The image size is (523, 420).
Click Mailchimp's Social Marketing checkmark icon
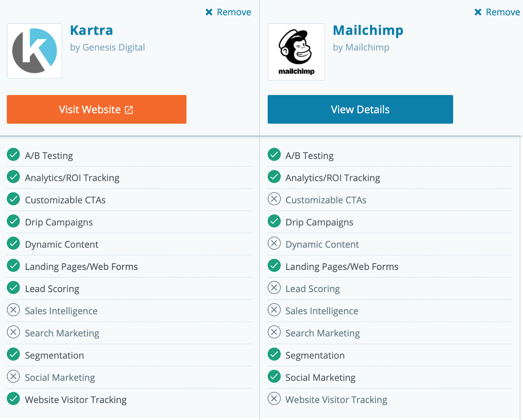pos(274,376)
